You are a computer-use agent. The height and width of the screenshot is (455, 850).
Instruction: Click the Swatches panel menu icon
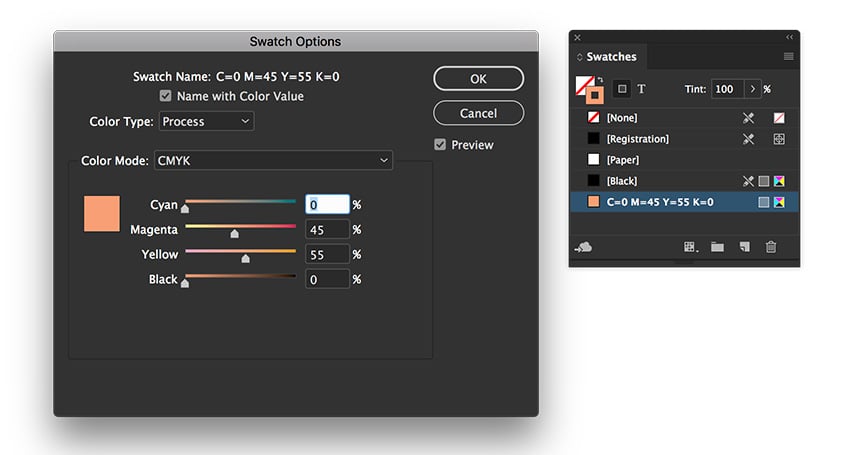[x=789, y=57]
